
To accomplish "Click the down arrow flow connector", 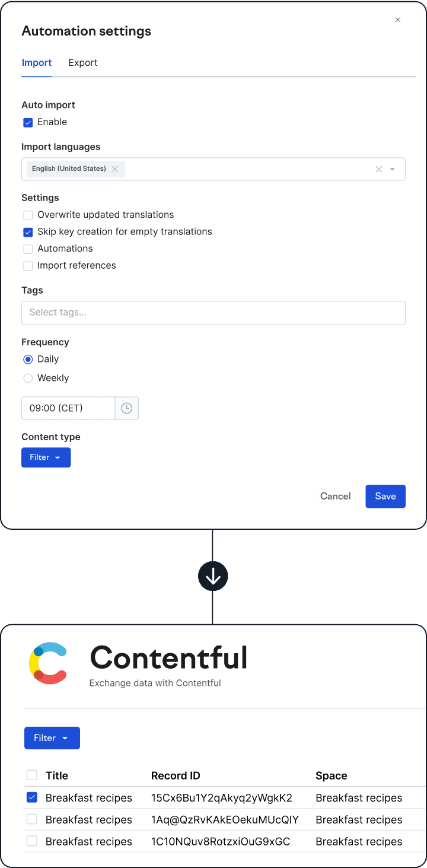I will click(x=213, y=576).
